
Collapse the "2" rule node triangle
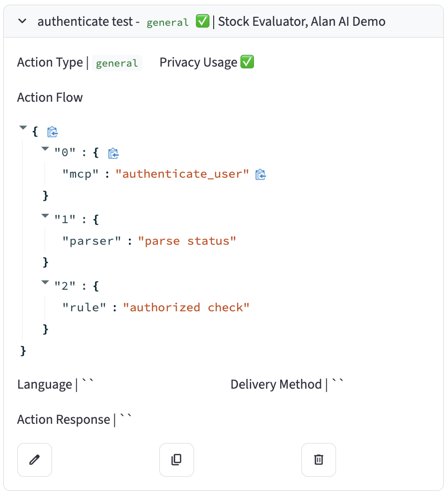45,282
